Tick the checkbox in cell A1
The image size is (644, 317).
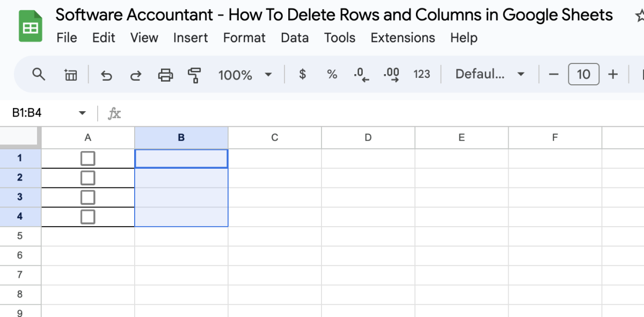(x=87, y=158)
